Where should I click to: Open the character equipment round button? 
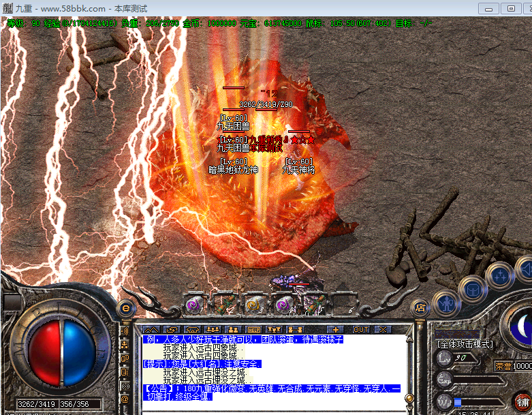pyautogui.click(x=447, y=303)
